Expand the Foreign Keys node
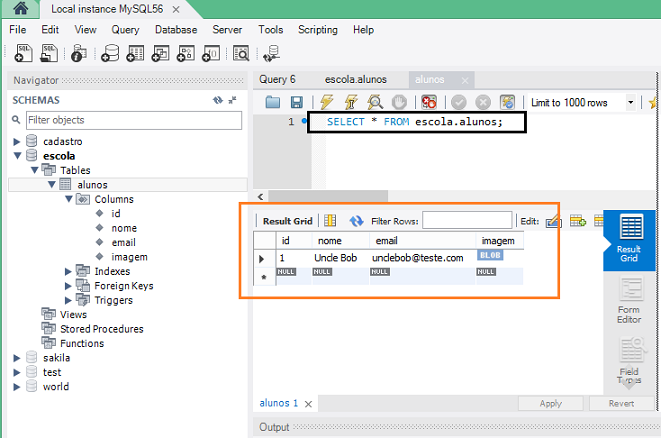 [x=68, y=286]
